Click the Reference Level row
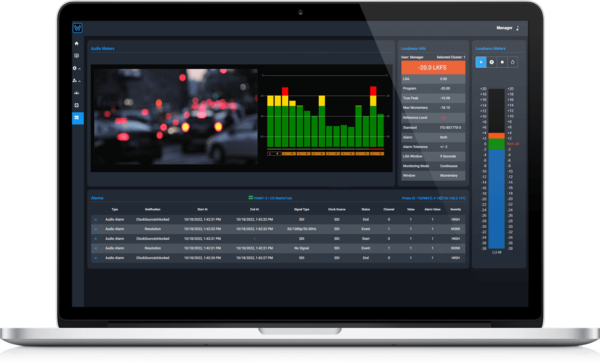The width and height of the screenshot is (600, 364). [x=433, y=118]
